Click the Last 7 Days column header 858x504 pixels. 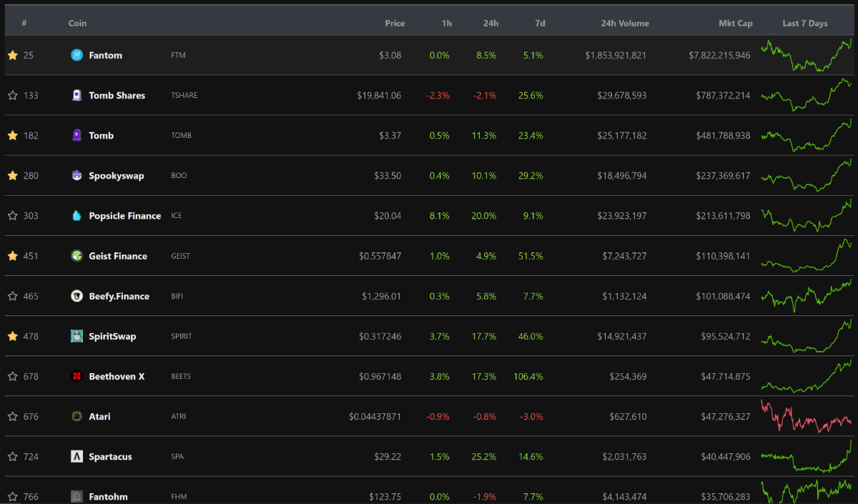click(805, 23)
